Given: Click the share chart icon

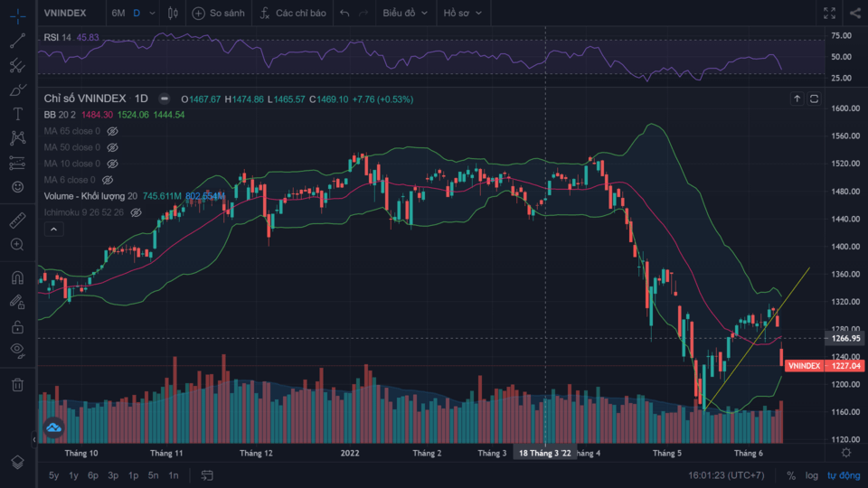Looking at the screenshot, I should pyautogui.click(x=855, y=14).
